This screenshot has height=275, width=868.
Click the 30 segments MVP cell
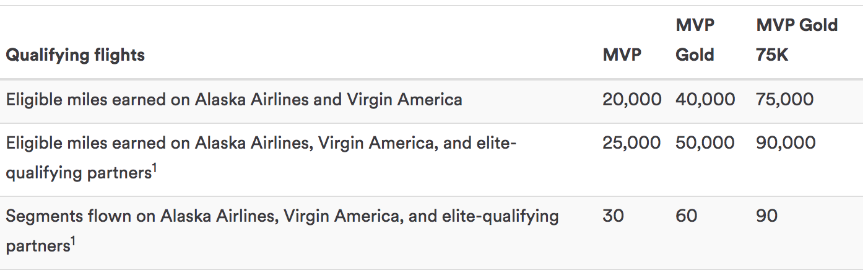[613, 216]
